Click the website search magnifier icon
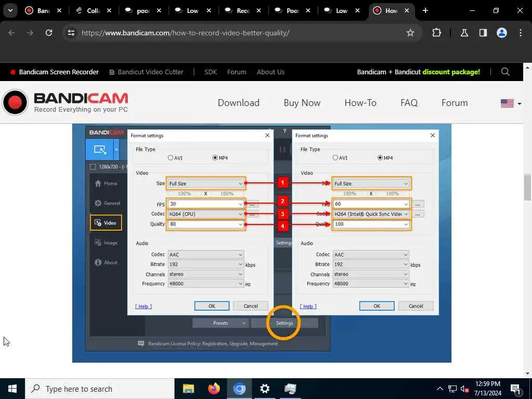Viewport: 532px width, 399px height. [505, 72]
